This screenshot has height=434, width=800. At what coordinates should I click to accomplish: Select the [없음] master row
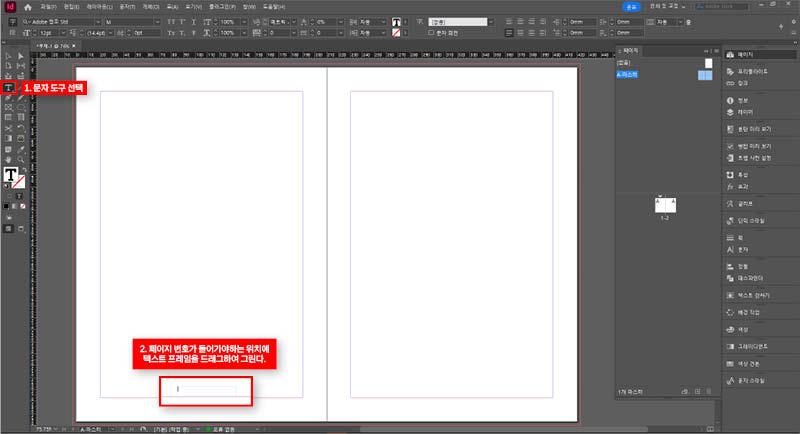click(665, 63)
